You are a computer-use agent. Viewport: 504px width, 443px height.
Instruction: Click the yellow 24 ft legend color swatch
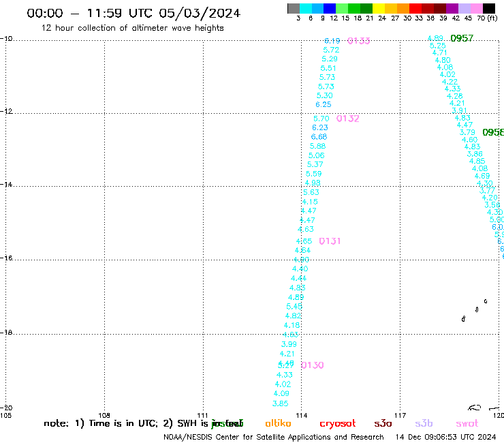[x=379, y=8]
